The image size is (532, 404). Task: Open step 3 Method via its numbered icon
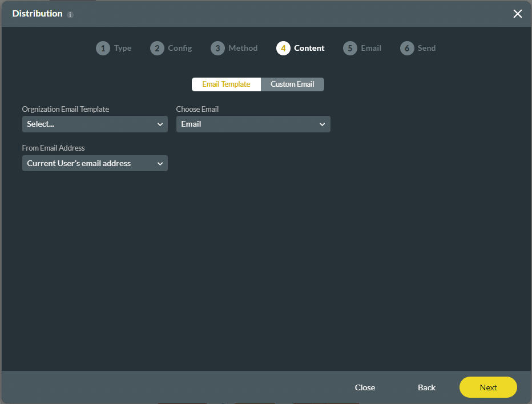click(x=217, y=48)
